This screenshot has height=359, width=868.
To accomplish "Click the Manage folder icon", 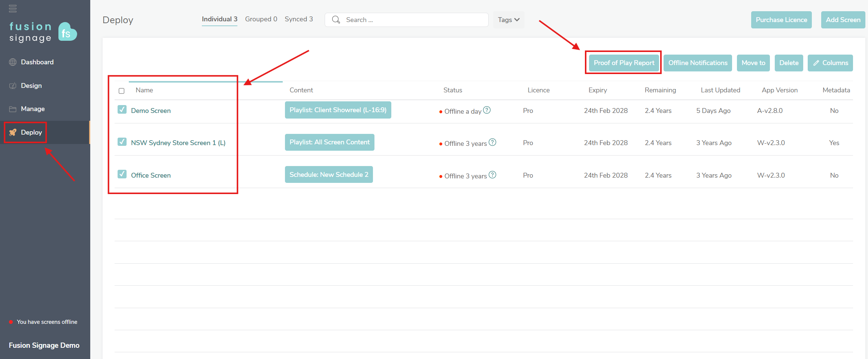I will tap(13, 109).
